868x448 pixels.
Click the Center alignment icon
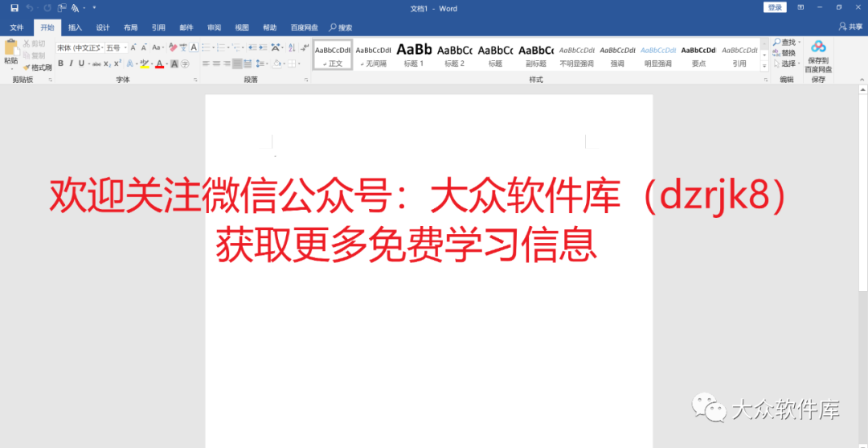(216, 63)
